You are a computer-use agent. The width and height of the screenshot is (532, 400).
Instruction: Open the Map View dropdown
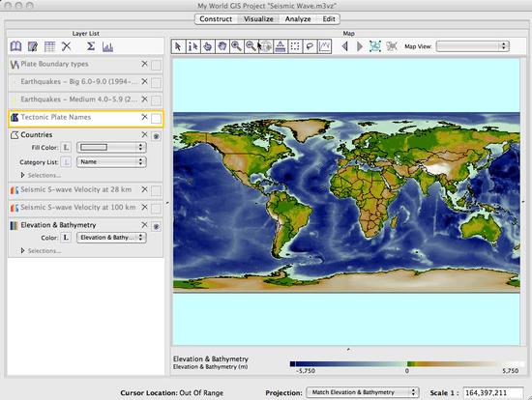pyautogui.click(x=473, y=46)
